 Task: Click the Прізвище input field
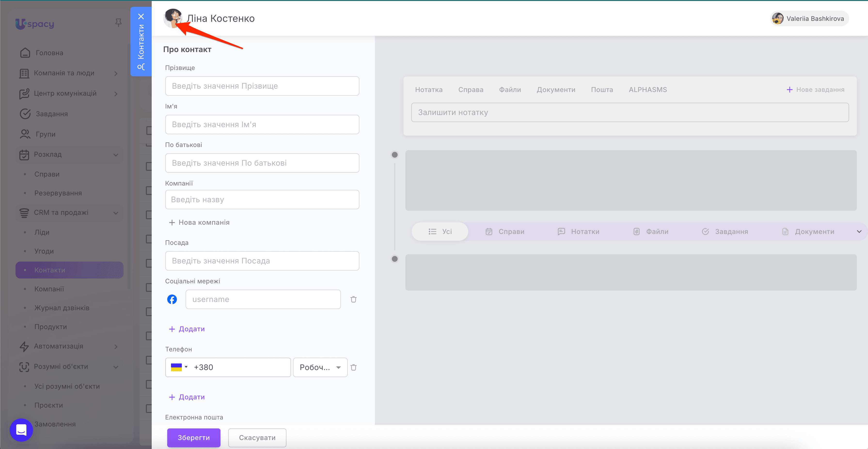262,86
